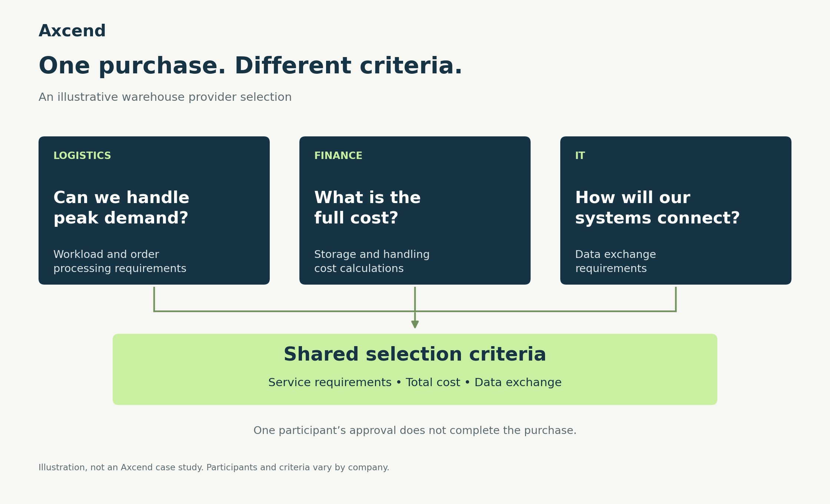This screenshot has width=830, height=504.
Task: Click the IT label
Action: [580, 156]
